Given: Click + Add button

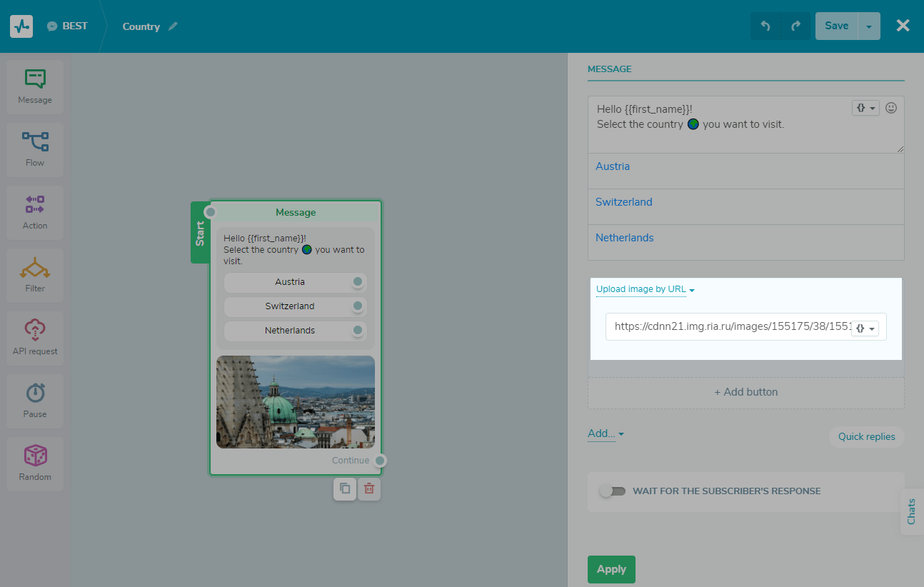Looking at the screenshot, I should tap(746, 392).
